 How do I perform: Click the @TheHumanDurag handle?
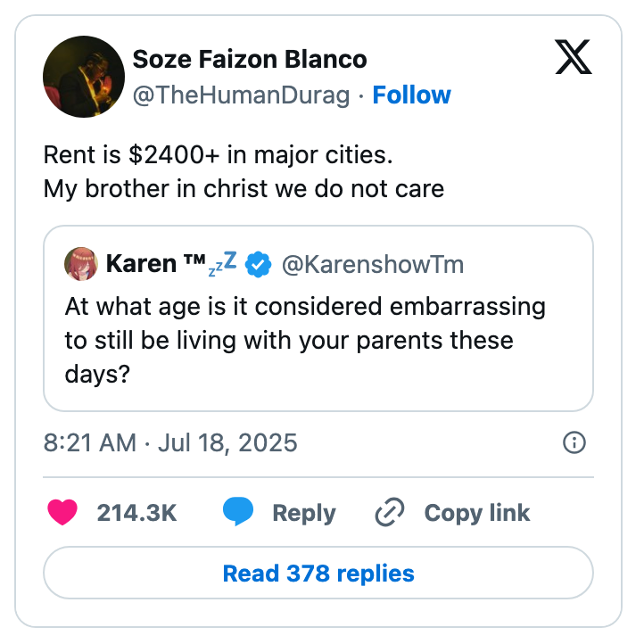(x=241, y=95)
